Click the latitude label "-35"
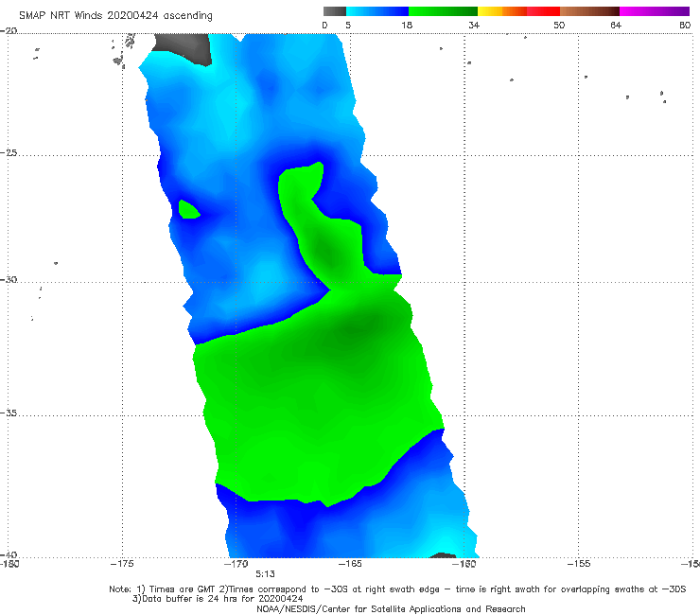 [x=9, y=413]
